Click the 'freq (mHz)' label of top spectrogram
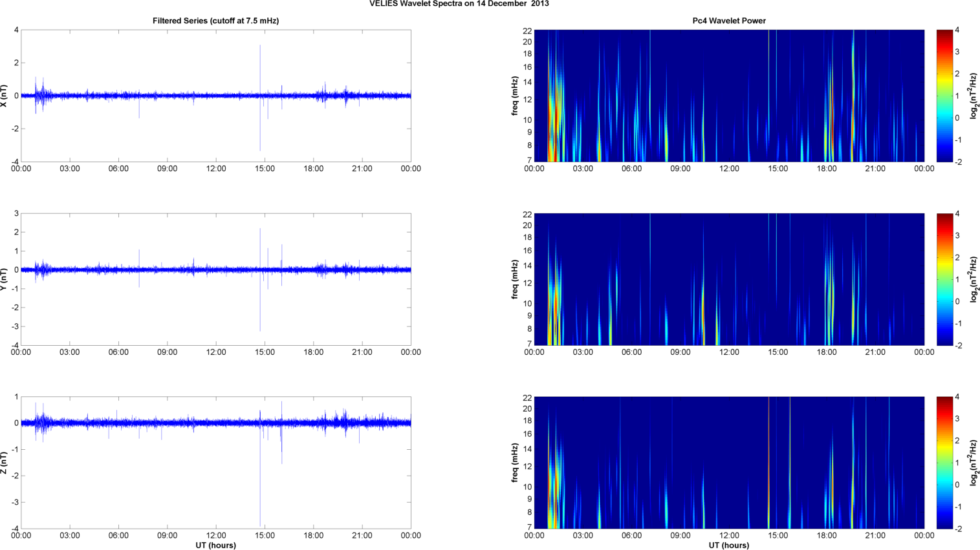Viewport: 980px width, 550px height. pyautogui.click(x=515, y=96)
